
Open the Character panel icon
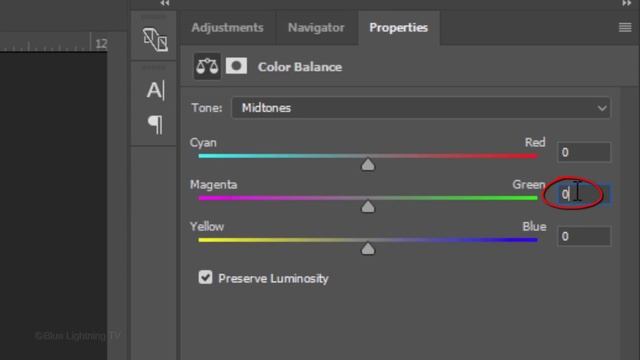(156, 90)
